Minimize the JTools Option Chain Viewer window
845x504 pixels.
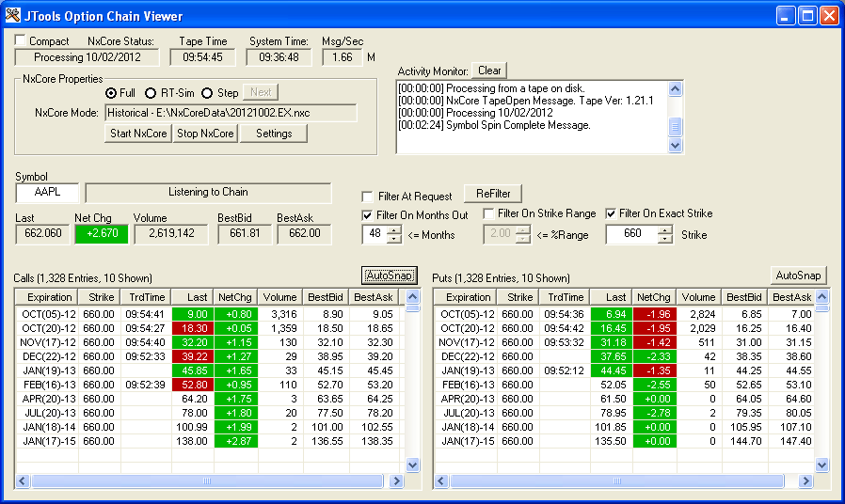(x=786, y=16)
